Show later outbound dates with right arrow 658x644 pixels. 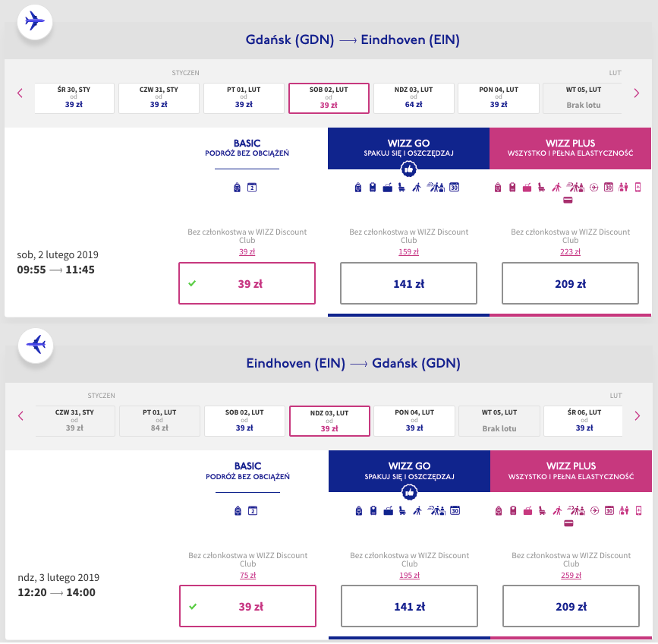637,93
